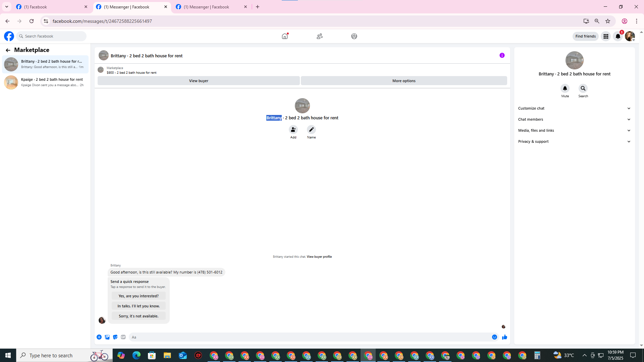Click the message text input field
Screen dimensions: 644x362
(309, 337)
